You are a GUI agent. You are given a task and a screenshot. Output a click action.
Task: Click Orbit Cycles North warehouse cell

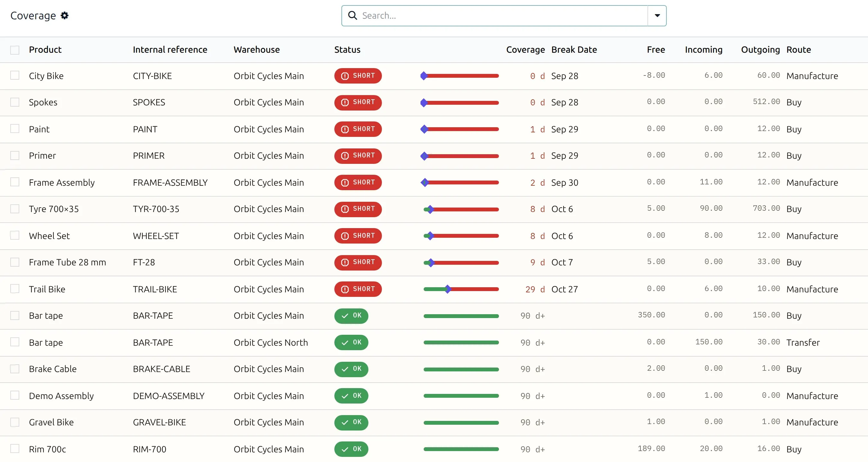coord(271,342)
